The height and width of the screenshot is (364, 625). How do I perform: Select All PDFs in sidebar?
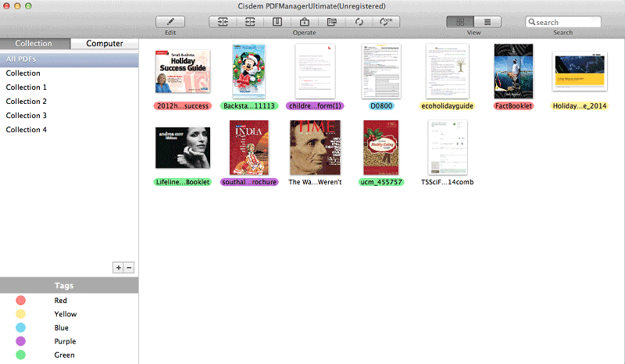tap(69, 59)
